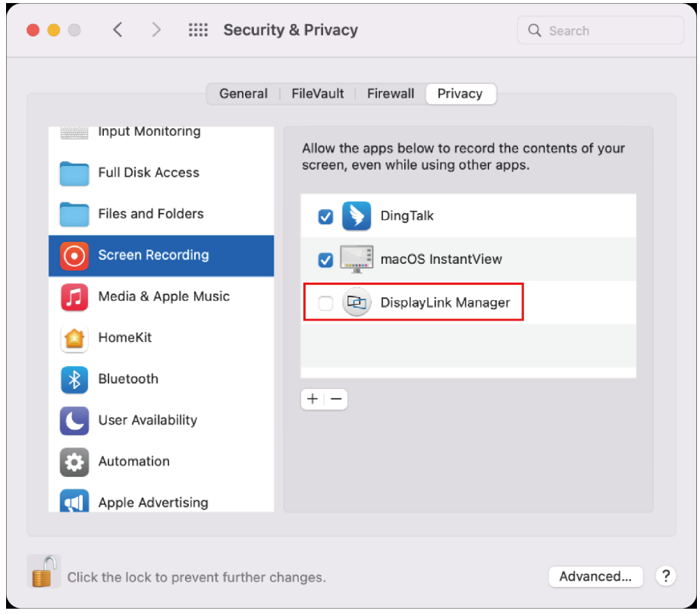Screen dimensions: 700x614
Task: Select User Availability moon icon
Action: pyautogui.click(x=74, y=421)
